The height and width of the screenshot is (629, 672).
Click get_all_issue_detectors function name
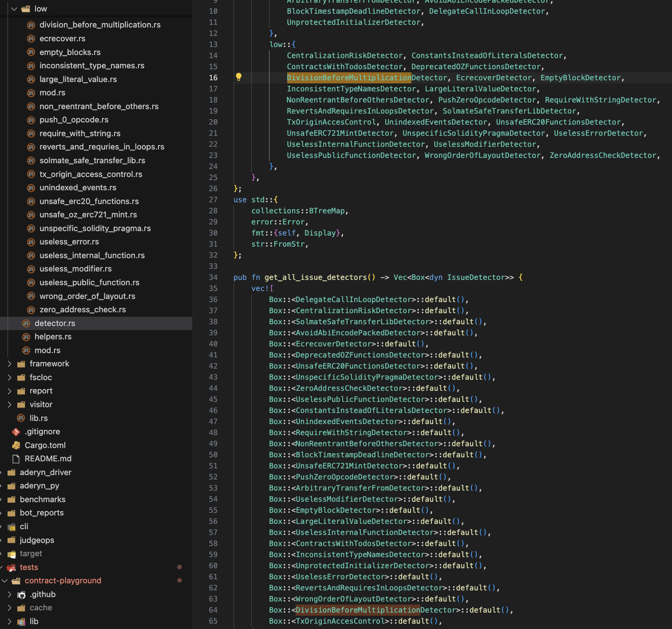pyautogui.click(x=316, y=277)
